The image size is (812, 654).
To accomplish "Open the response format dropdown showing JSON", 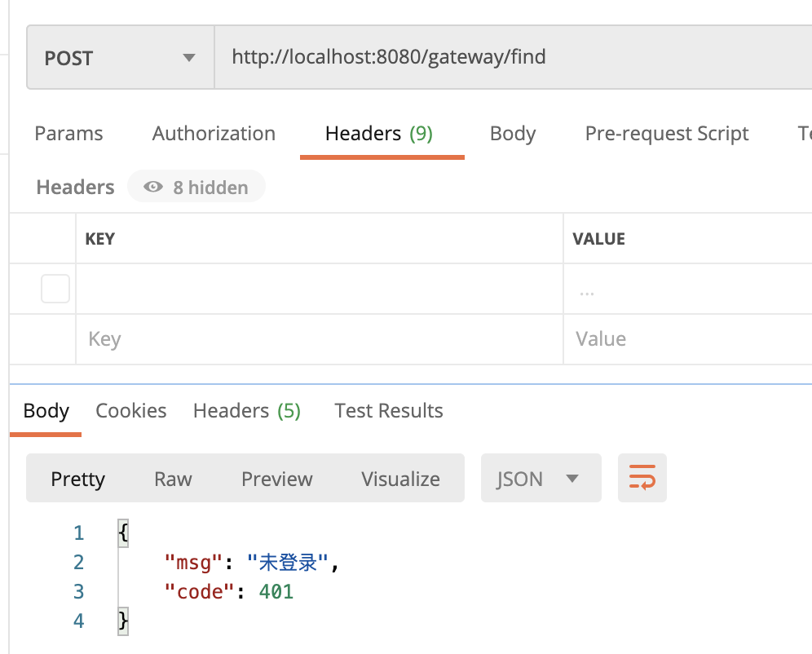I will pos(541,479).
